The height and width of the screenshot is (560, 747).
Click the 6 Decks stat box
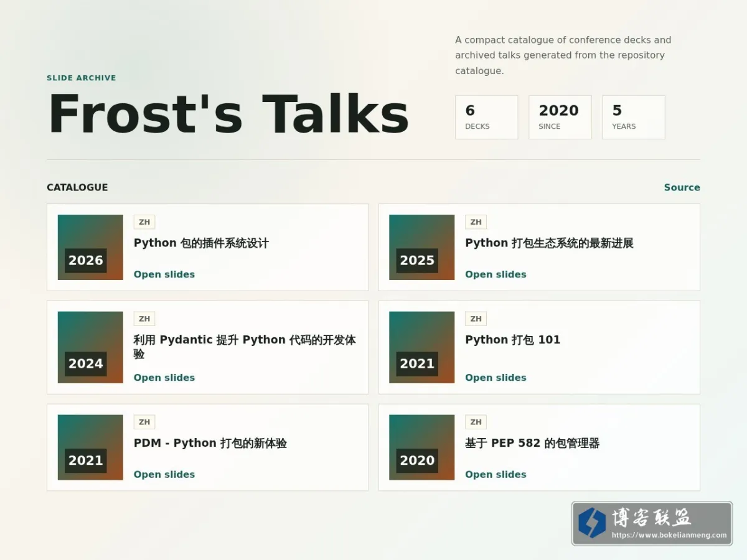pyautogui.click(x=486, y=117)
